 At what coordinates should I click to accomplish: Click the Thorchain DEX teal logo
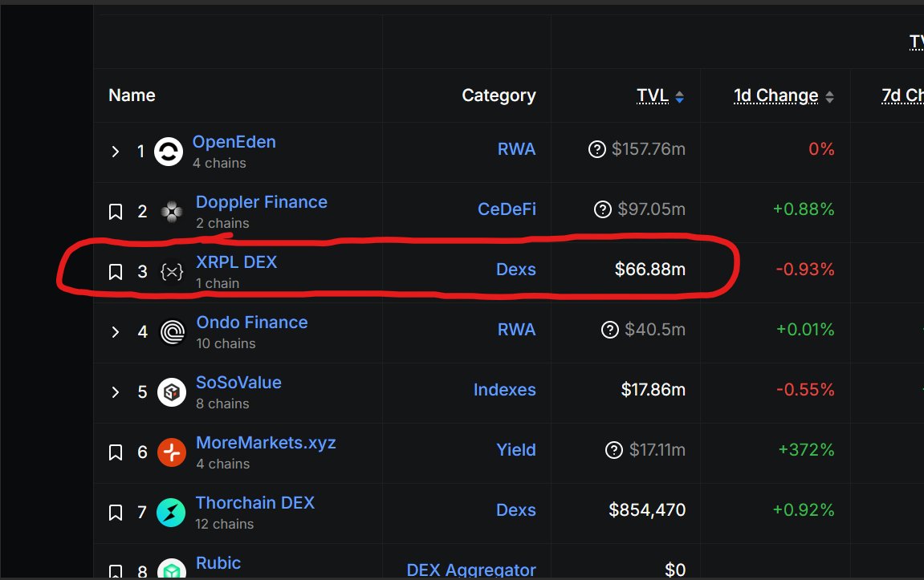pyautogui.click(x=170, y=512)
